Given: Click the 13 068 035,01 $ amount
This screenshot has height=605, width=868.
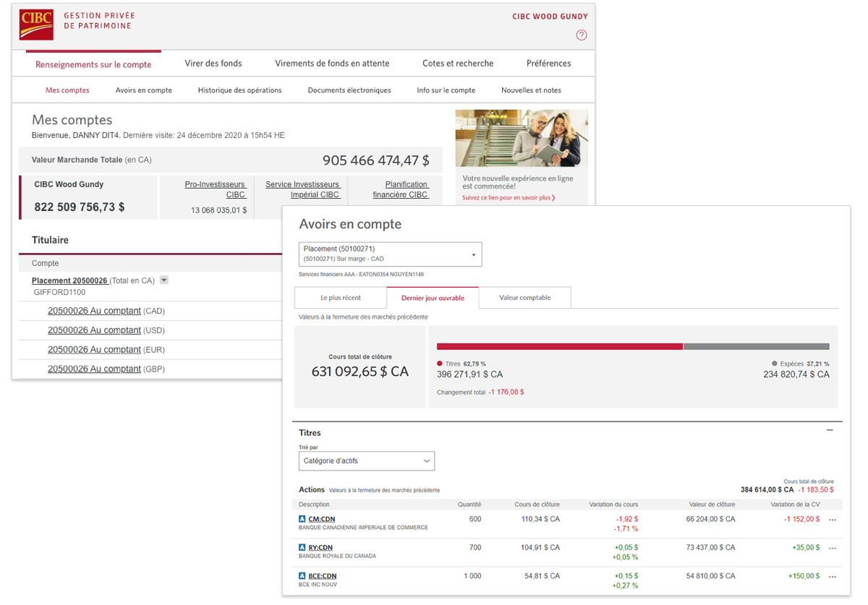Looking at the screenshot, I should [x=219, y=210].
